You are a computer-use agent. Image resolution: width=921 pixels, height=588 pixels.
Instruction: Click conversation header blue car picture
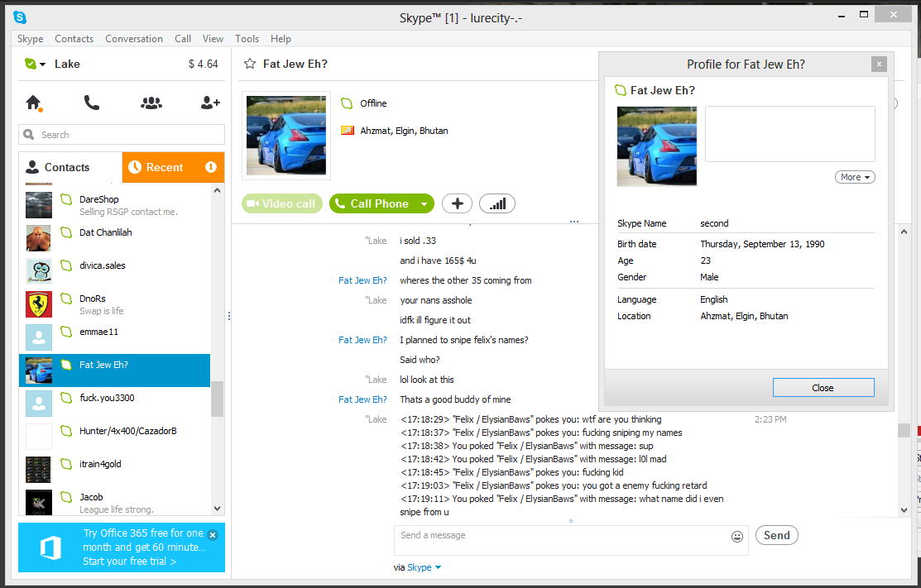click(286, 136)
